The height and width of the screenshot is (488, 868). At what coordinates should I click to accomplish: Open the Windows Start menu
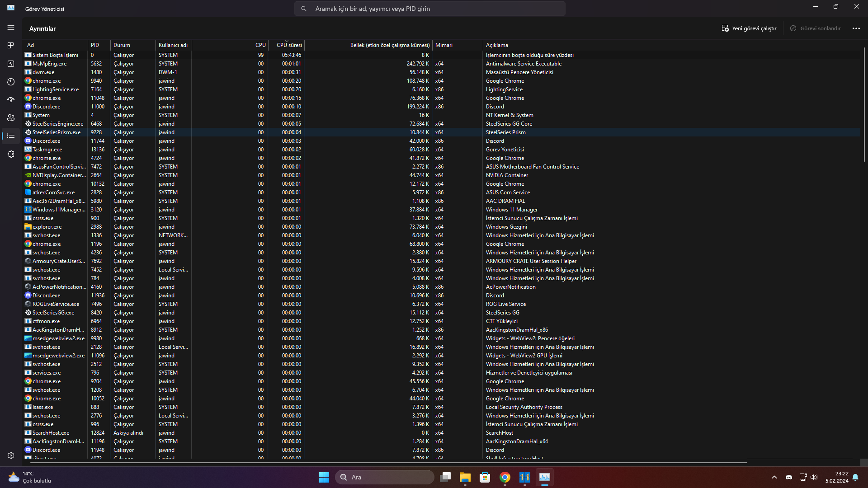pos(324,477)
